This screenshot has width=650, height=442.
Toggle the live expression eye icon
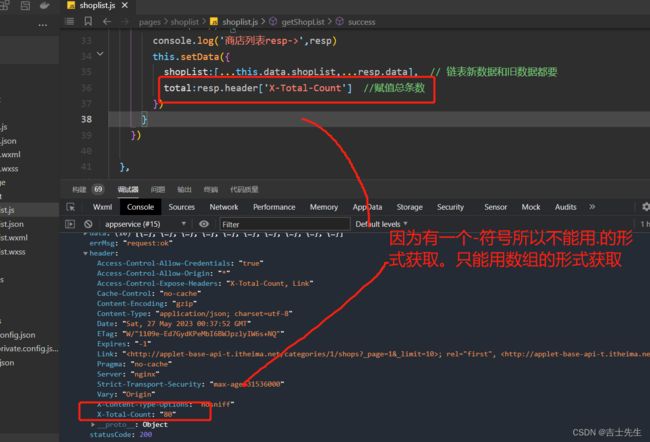coord(204,224)
